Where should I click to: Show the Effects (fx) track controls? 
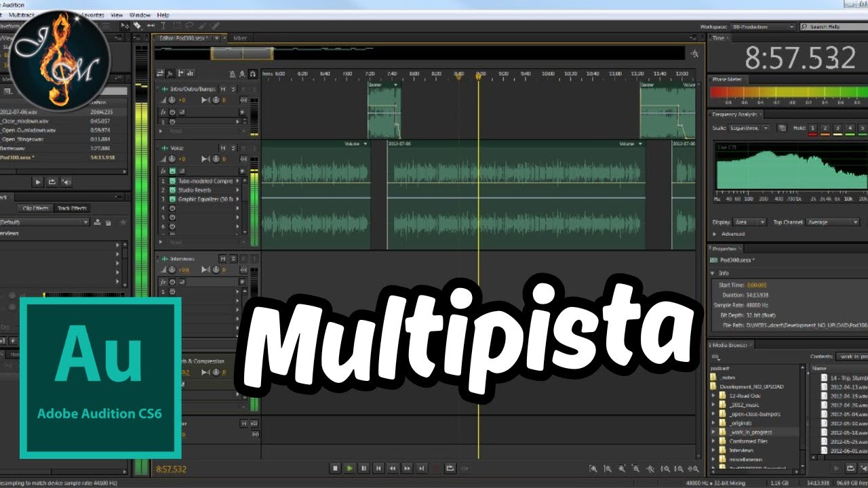(171, 73)
